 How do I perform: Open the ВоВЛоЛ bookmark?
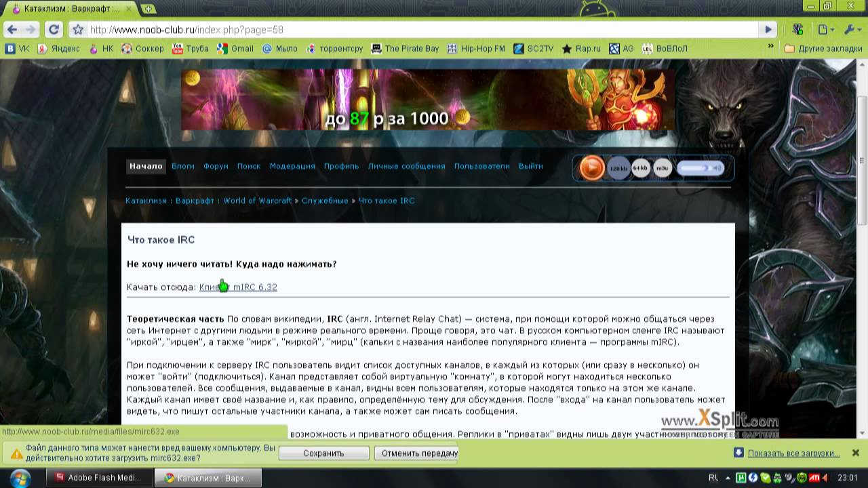tap(665, 49)
